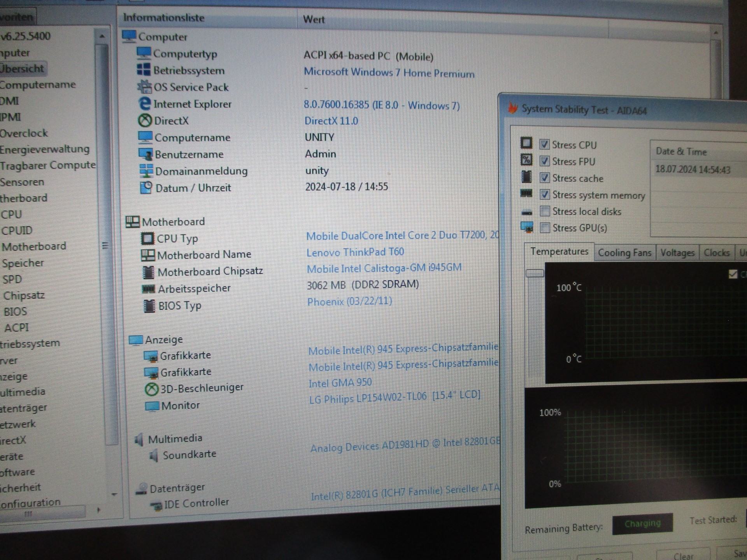Click the sidebar scroll-down arrow

pyautogui.click(x=114, y=495)
